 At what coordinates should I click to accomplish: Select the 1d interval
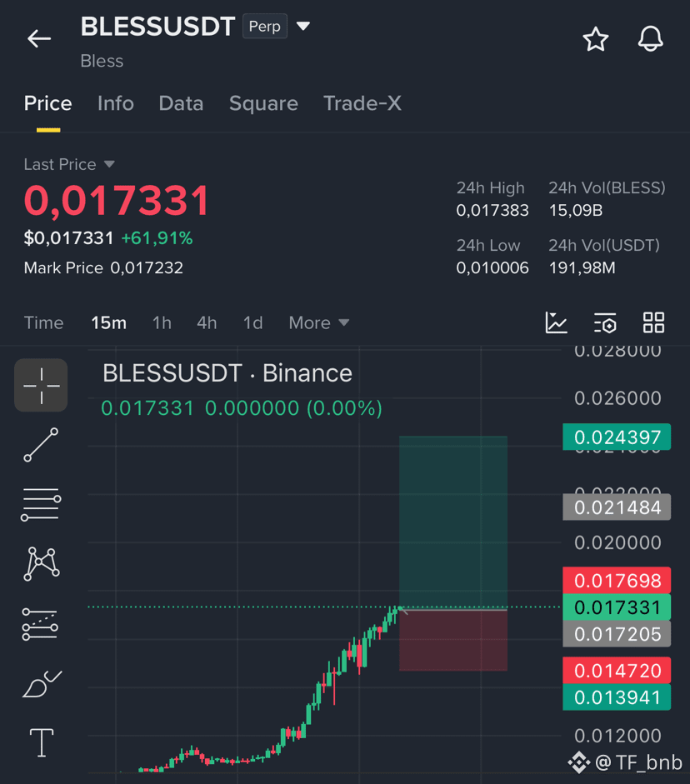[x=253, y=323]
